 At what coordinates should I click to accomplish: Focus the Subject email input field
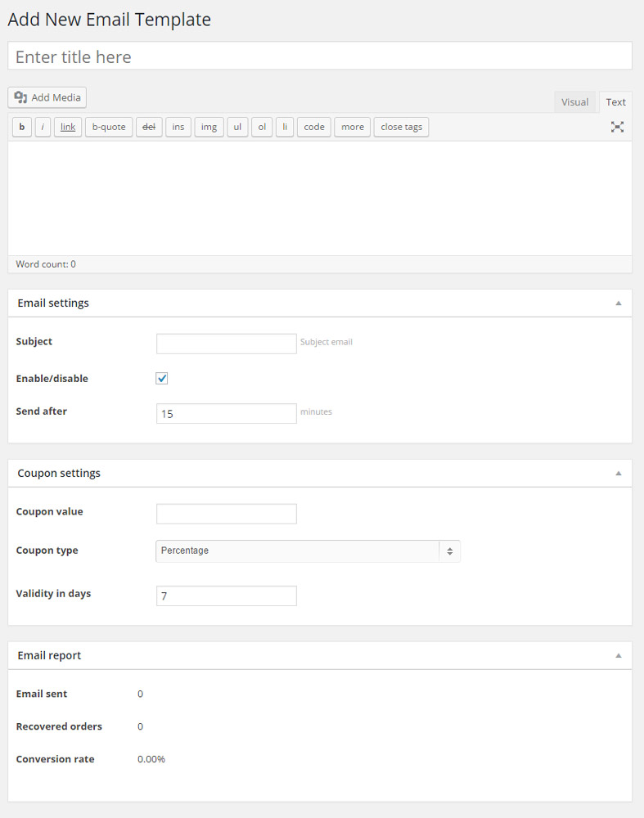[x=227, y=344]
